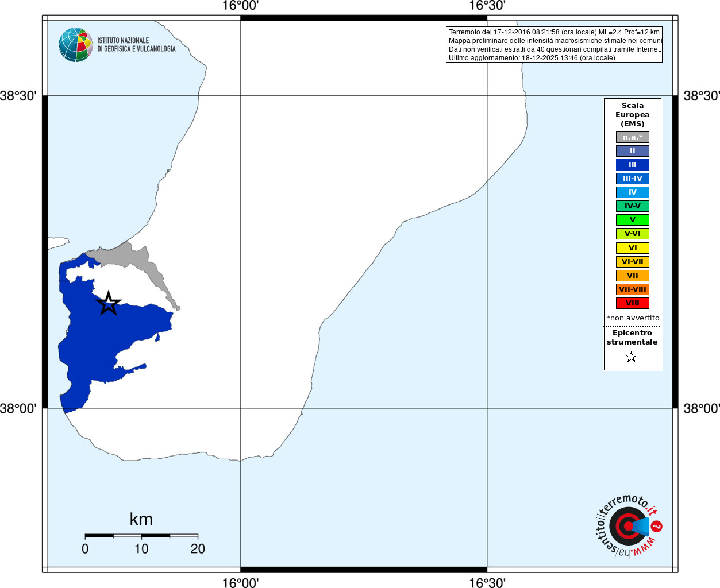Select the VII orange legend swatch
720x588 pixels.
coord(633,276)
